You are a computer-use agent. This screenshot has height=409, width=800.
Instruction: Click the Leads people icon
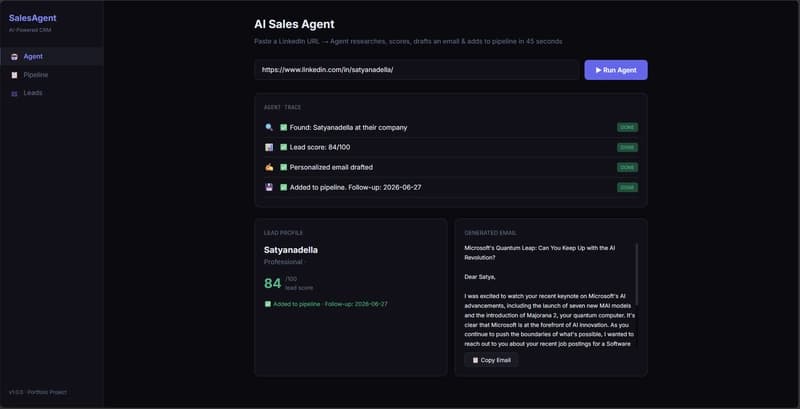pyautogui.click(x=14, y=93)
